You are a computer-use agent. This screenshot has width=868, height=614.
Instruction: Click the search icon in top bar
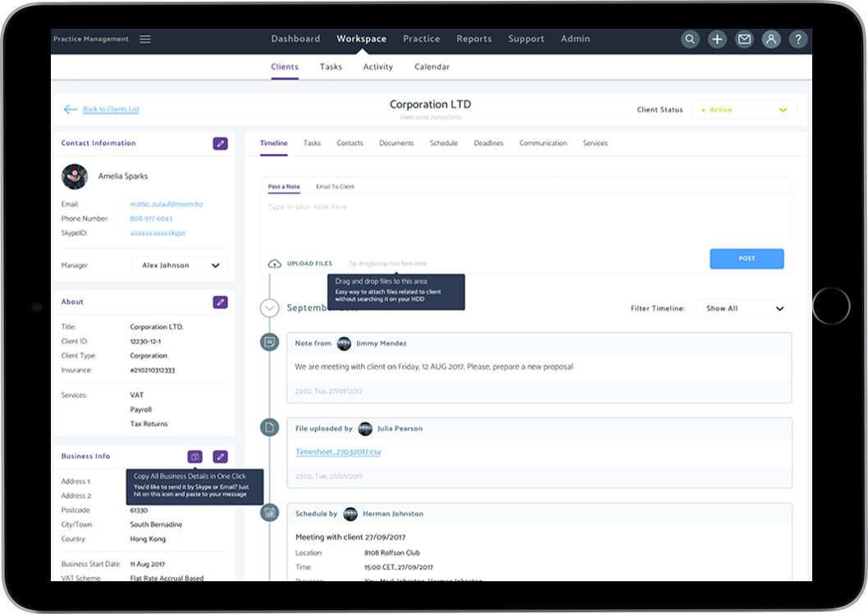pyautogui.click(x=690, y=39)
